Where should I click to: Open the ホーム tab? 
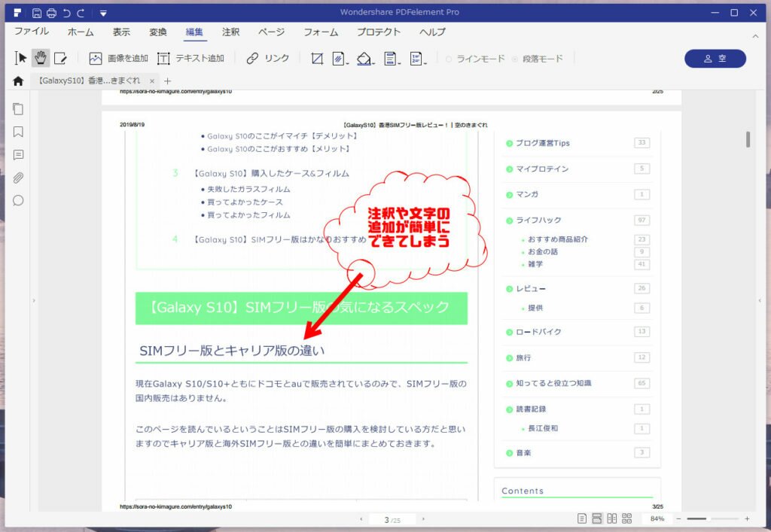click(81, 32)
